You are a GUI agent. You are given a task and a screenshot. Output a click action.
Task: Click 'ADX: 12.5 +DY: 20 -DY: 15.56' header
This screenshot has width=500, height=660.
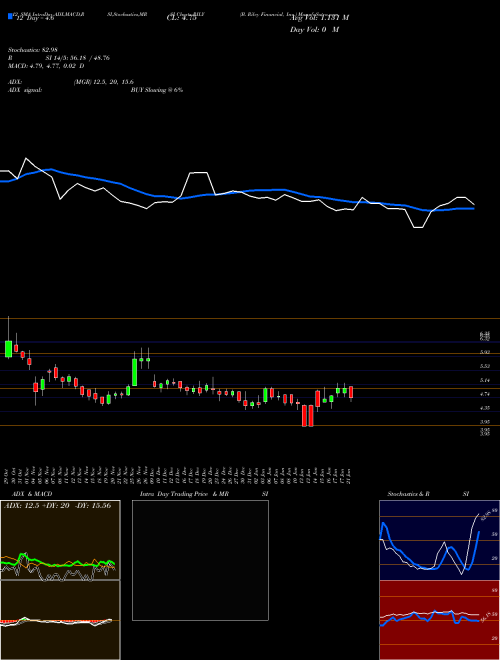pyautogui.click(x=58, y=505)
